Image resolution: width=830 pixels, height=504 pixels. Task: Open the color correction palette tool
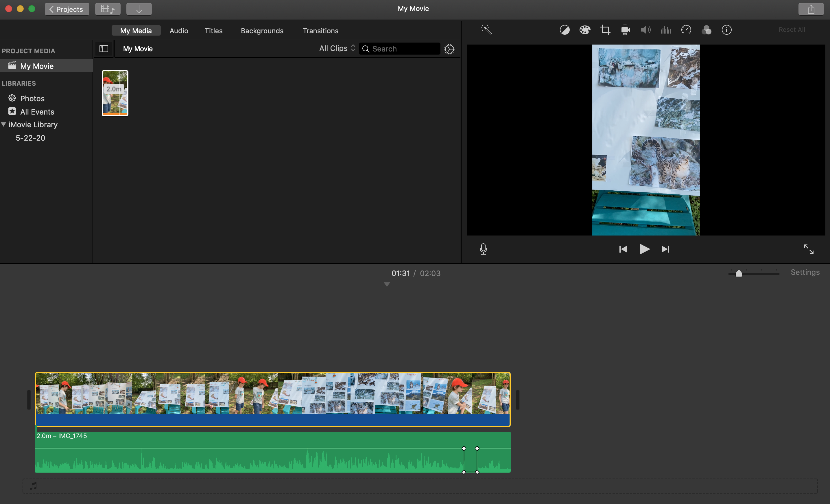tap(585, 30)
